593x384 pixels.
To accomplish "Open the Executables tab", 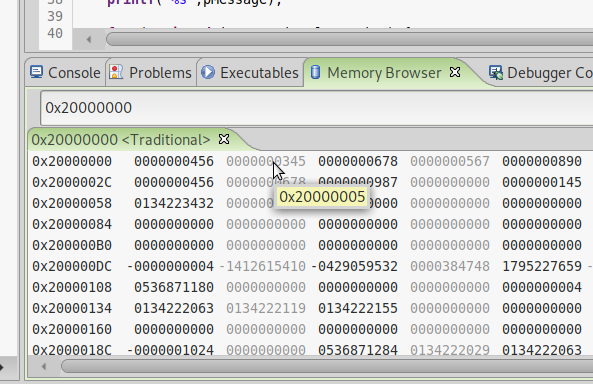I will tap(250, 73).
